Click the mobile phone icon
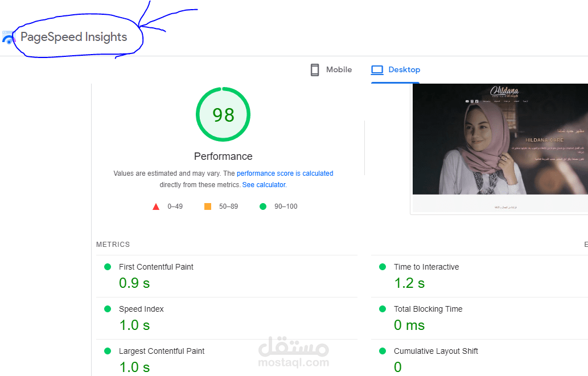Viewport: 588px width, 376px height. [314, 70]
